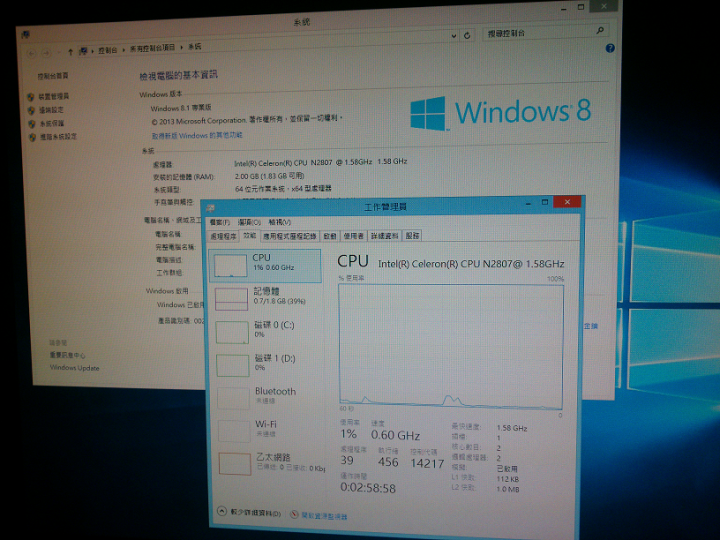Refresh the System control panel page
Screen dimensions: 720x540
point(467,35)
